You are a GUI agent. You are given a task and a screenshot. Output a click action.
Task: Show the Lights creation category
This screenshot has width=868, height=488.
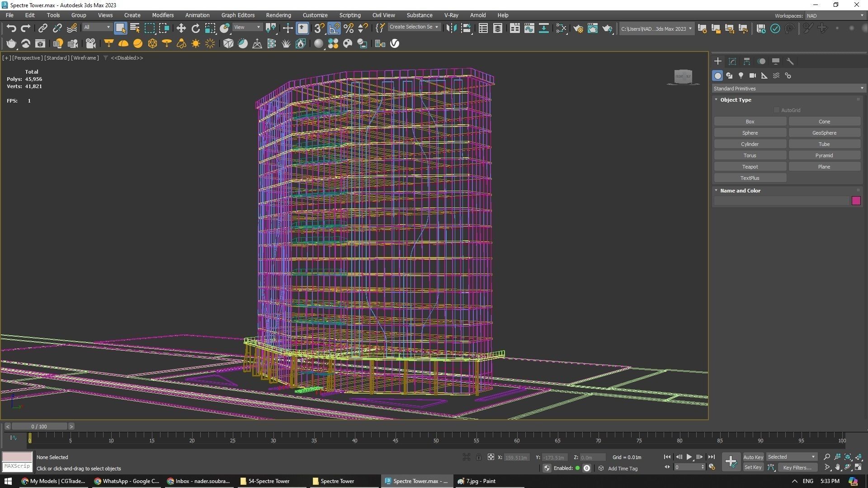point(741,75)
